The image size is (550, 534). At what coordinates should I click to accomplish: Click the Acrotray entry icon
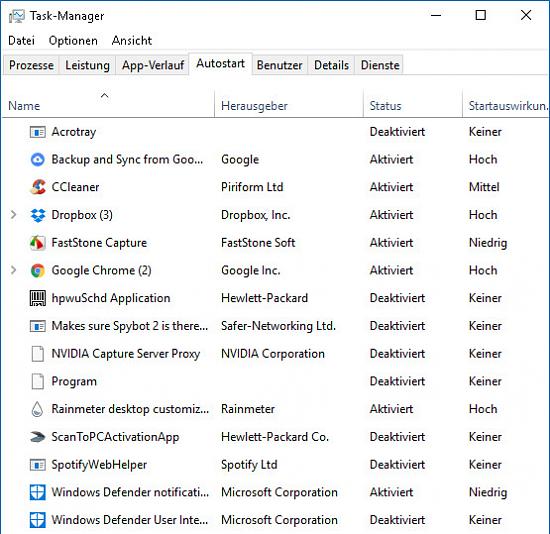coord(38,132)
